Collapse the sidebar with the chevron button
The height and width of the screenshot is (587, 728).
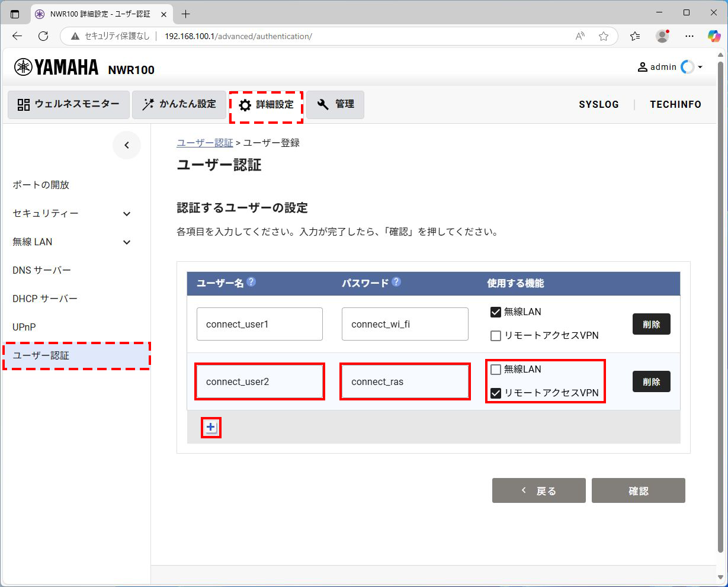tap(127, 145)
